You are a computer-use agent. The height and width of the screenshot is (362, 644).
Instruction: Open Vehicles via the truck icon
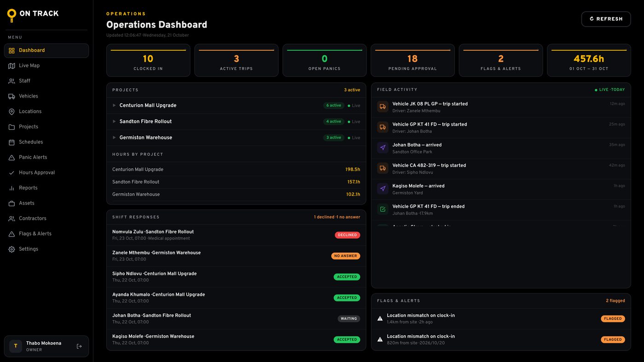click(11, 96)
